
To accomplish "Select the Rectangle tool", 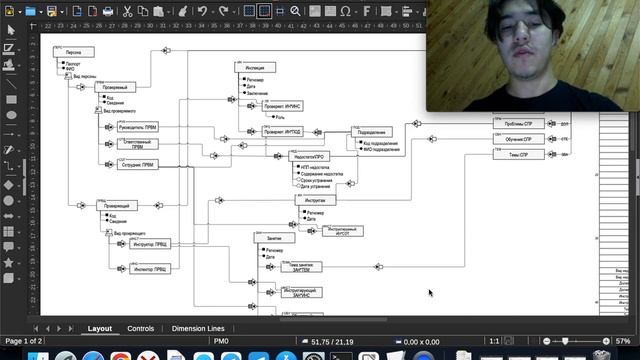I will tap(11, 100).
